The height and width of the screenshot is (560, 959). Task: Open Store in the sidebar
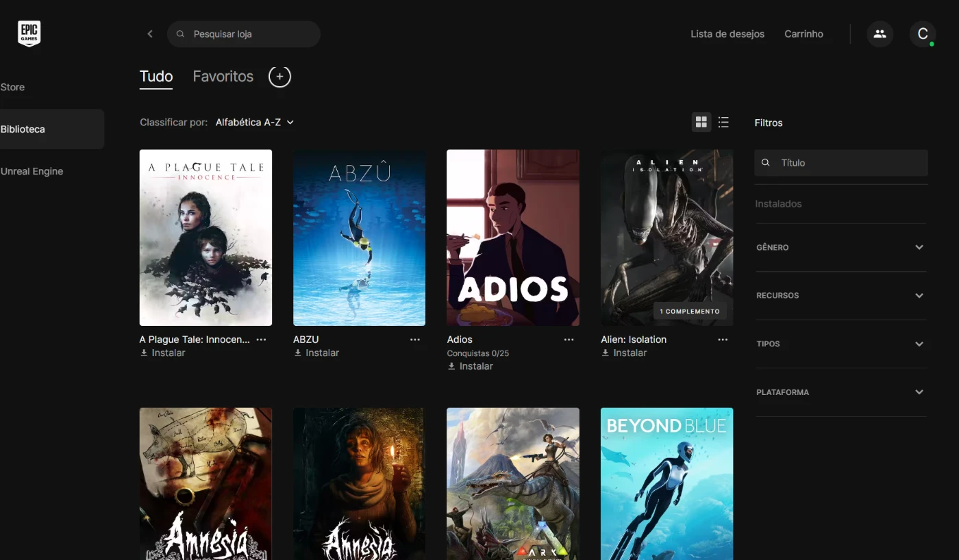12,87
